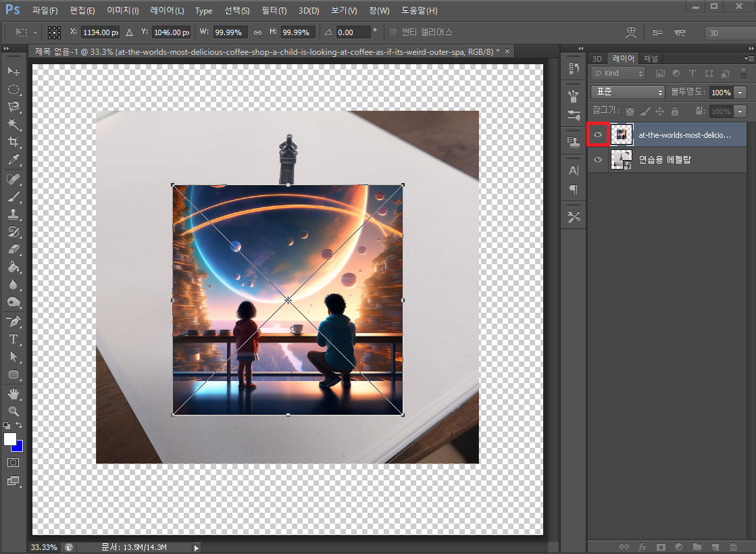Select the Sponge tool in toolbar
756x554 pixels.
tap(14, 302)
